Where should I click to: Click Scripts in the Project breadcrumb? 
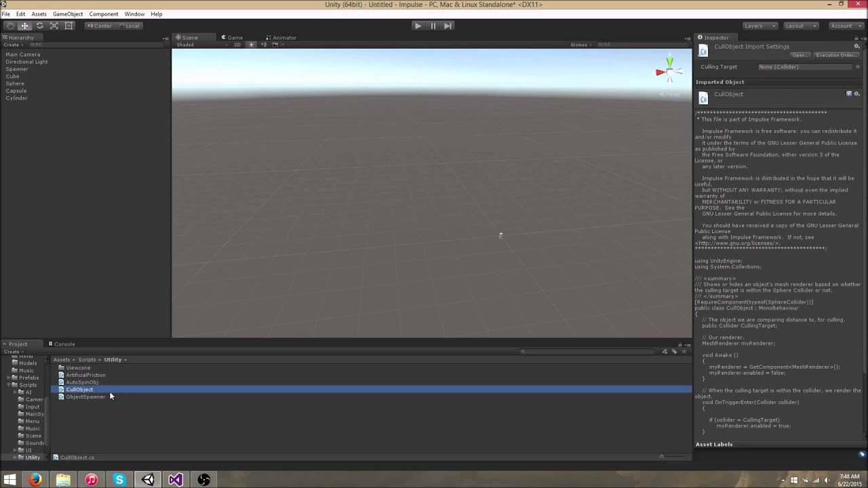coord(87,360)
